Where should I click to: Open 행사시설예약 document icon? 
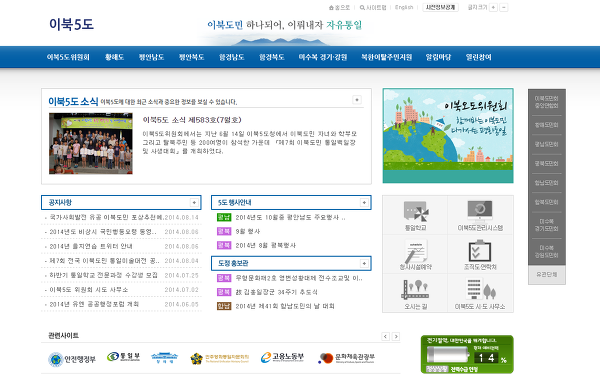[x=415, y=254]
